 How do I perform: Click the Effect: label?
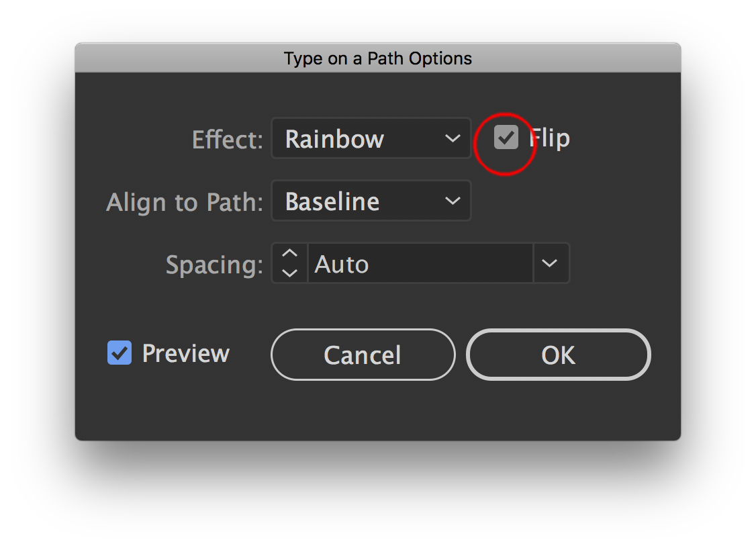(228, 140)
